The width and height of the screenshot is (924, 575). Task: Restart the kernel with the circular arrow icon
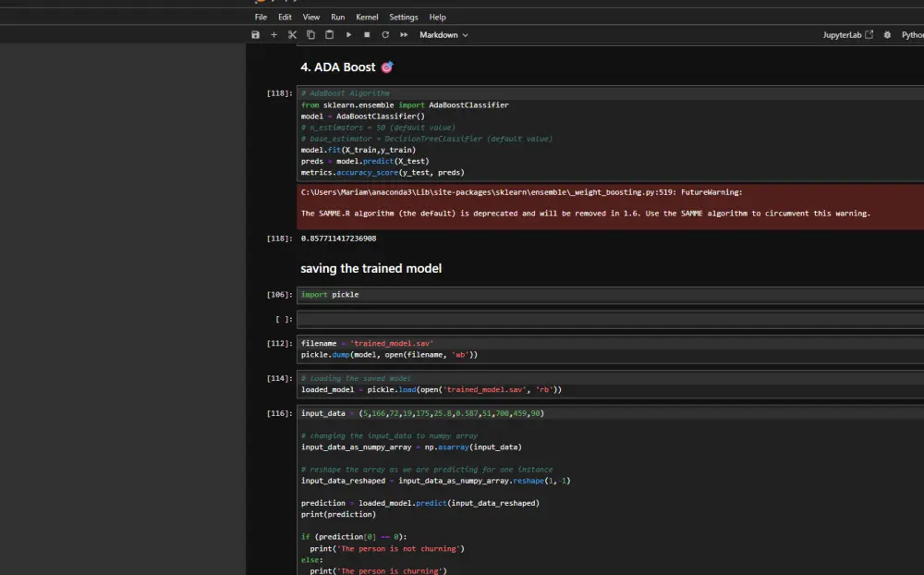coord(385,35)
